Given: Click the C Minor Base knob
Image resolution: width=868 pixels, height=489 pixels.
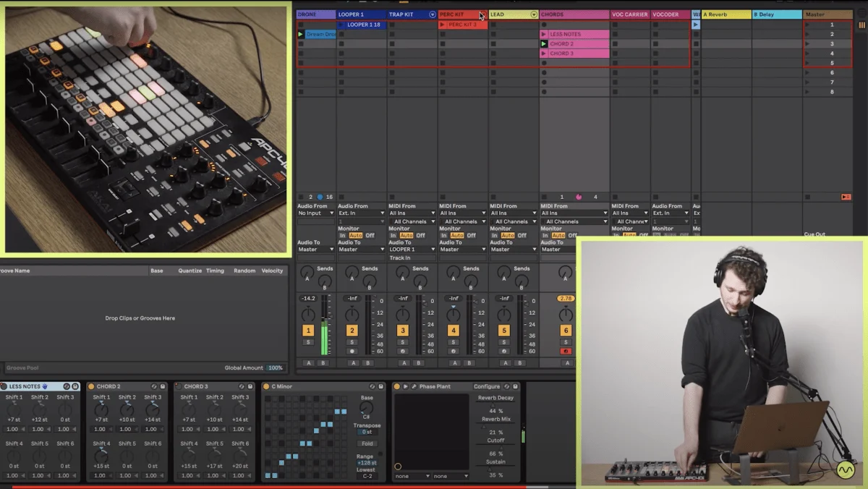Looking at the screenshot, I should pos(367,408).
